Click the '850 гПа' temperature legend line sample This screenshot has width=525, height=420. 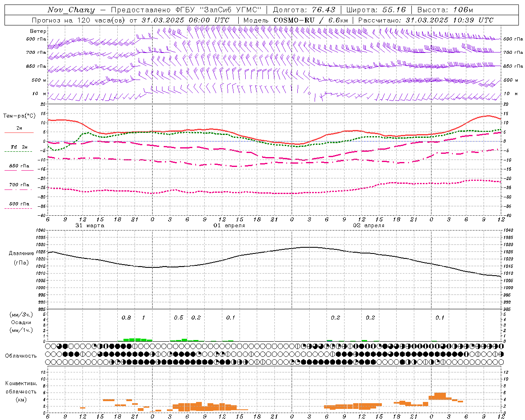coord(18,170)
